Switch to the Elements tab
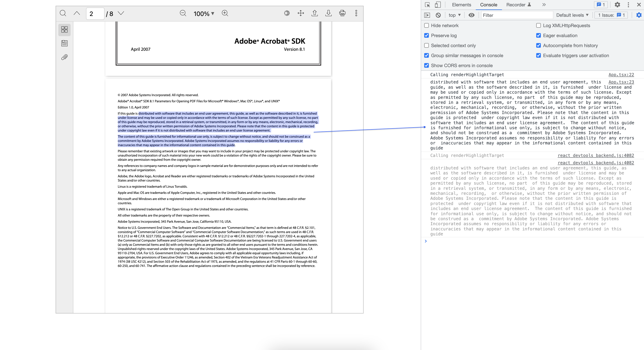 [462, 4]
